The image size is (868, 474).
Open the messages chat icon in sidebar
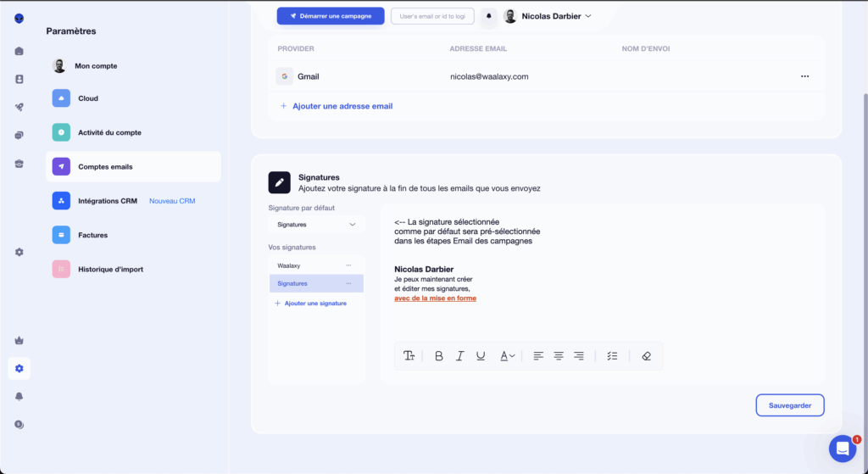pos(19,135)
